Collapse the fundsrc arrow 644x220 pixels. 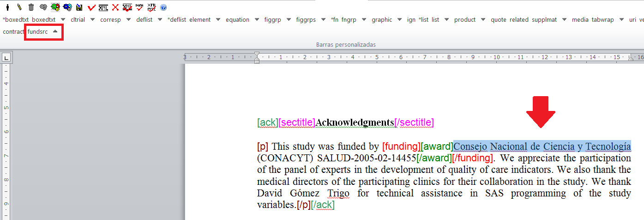[x=55, y=31]
